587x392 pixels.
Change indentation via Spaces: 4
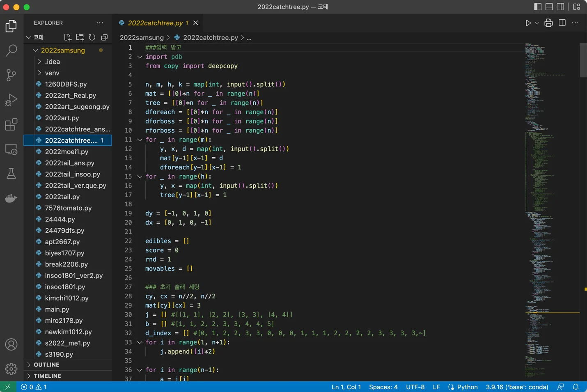[x=383, y=387]
